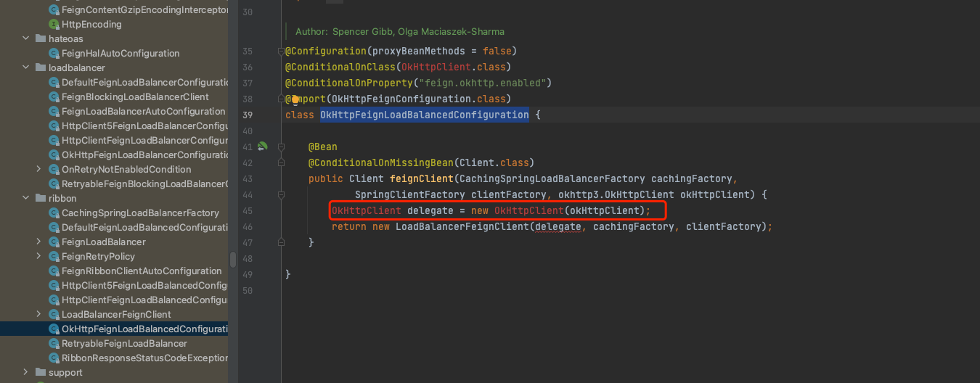Click the class icon of RibbonResponseStatusCodeException
This screenshot has height=383, width=980.
(54, 358)
